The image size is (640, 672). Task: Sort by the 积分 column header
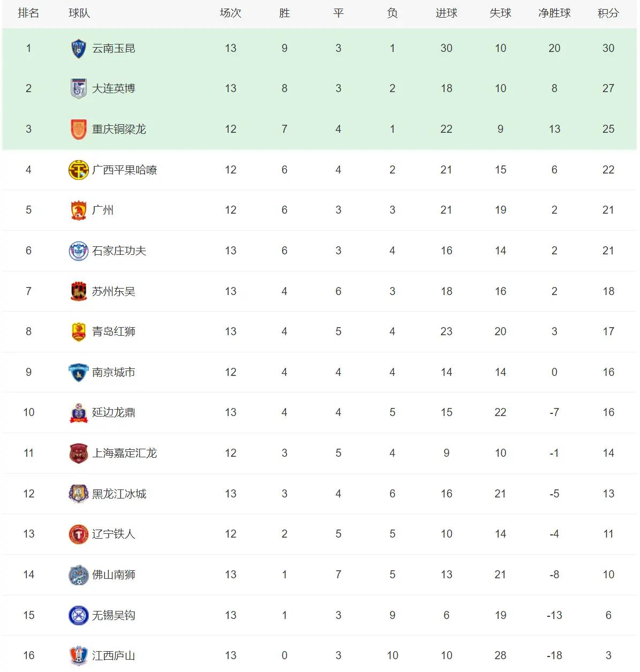click(x=608, y=13)
